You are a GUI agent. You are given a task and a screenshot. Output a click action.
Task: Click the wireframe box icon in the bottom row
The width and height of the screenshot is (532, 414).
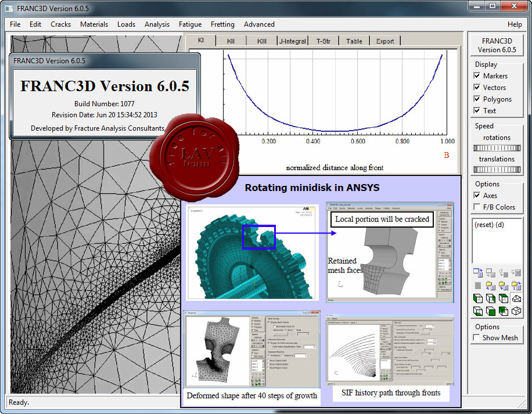pos(516,311)
